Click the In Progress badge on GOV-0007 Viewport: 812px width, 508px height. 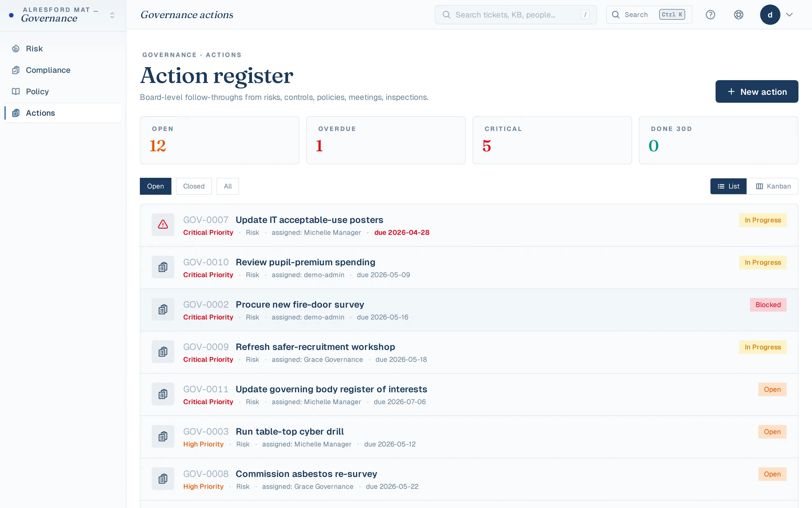763,220
